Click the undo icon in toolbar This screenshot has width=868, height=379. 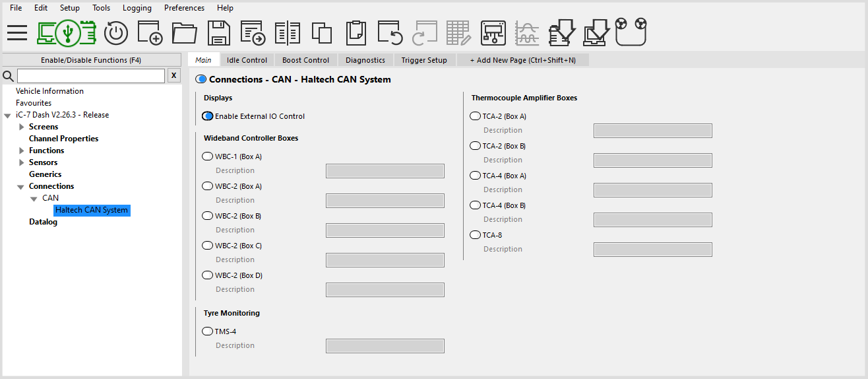click(390, 32)
